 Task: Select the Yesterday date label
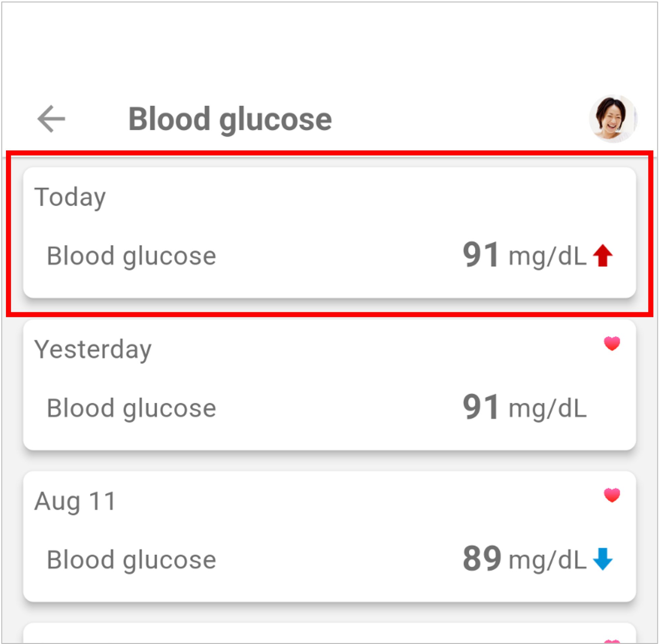[x=93, y=350]
